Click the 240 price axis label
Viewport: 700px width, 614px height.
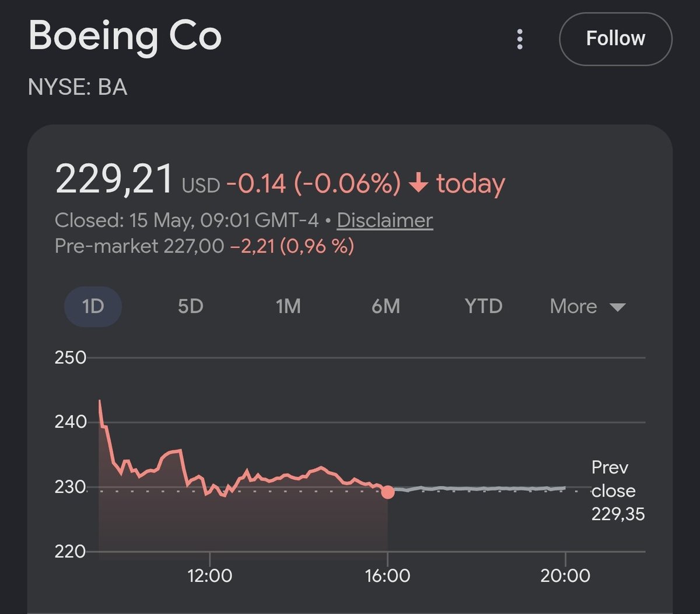tap(71, 422)
